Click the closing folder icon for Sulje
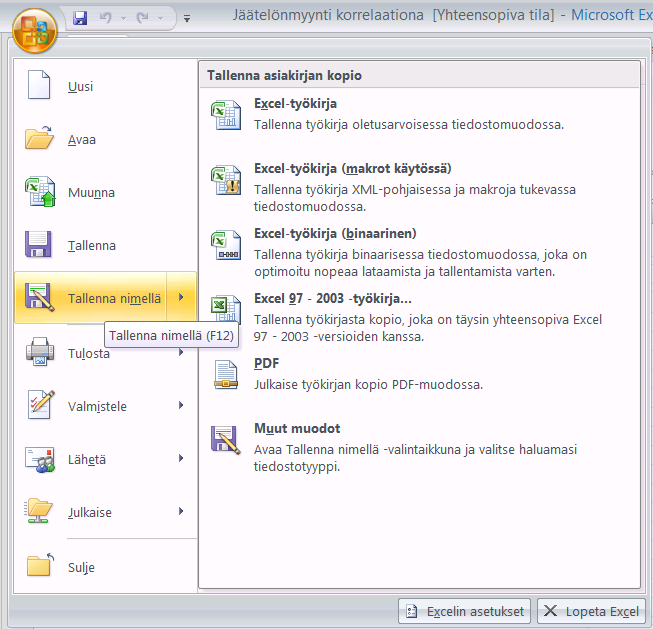 point(40,565)
